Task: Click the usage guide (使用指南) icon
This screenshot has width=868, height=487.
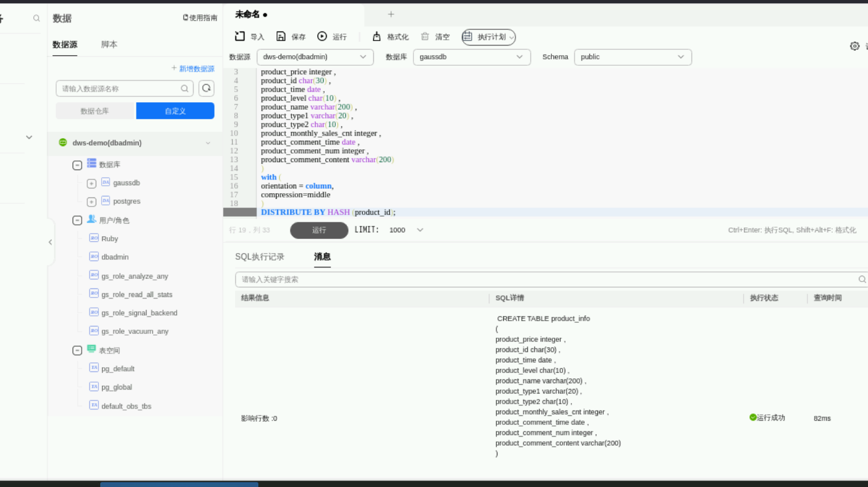Action: [186, 18]
